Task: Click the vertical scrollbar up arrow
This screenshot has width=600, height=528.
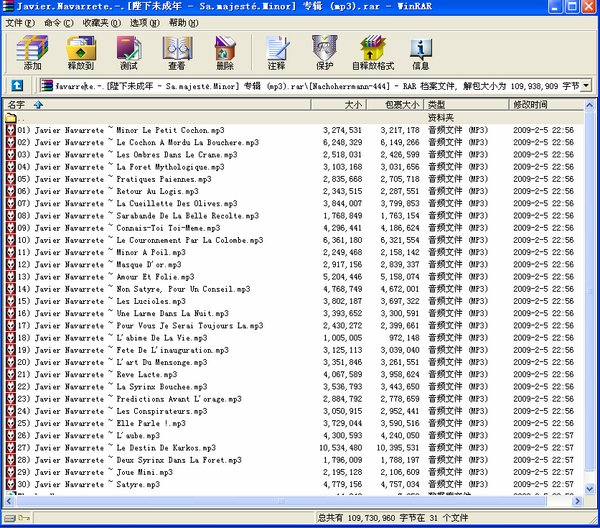Action: 590,105
